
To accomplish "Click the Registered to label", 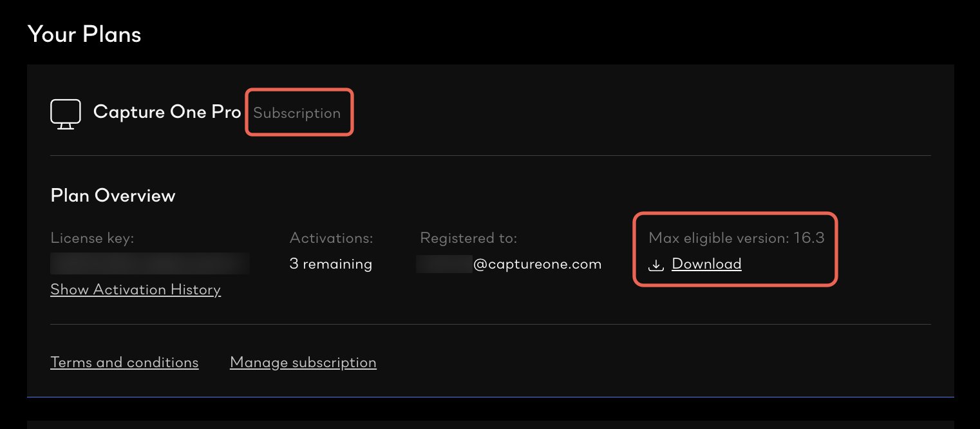I will pyautogui.click(x=469, y=238).
